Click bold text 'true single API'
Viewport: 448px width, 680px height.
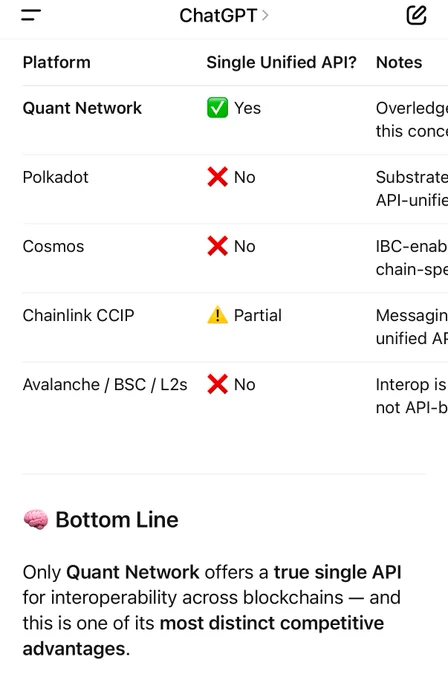pos(337,572)
